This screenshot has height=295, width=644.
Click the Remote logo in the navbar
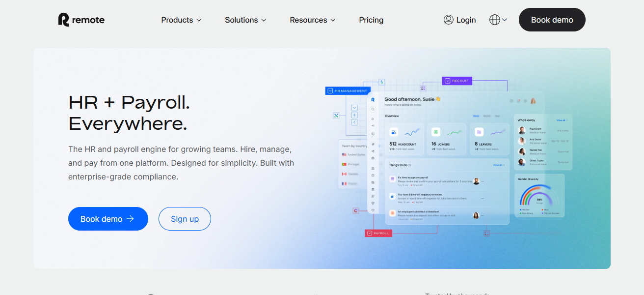pos(81,20)
